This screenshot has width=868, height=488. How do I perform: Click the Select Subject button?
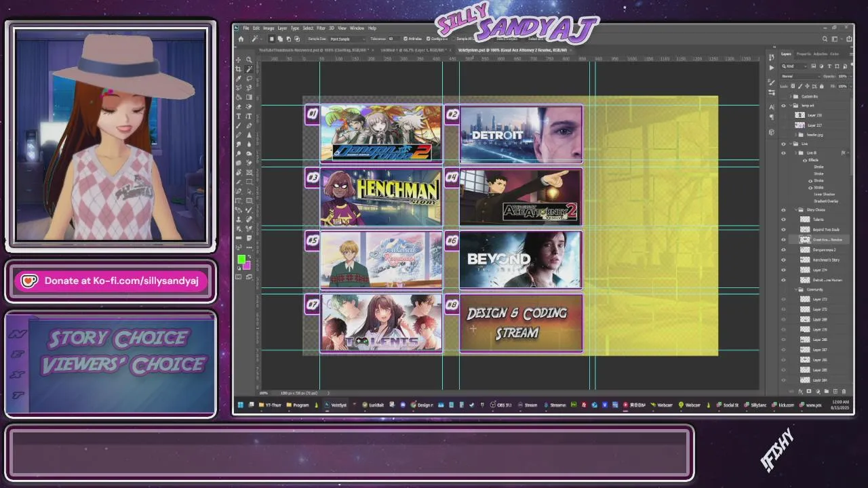tap(507, 39)
